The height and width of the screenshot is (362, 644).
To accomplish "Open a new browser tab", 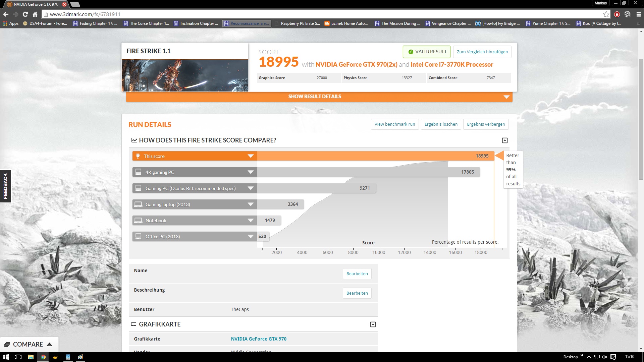I will click(x=75, y=4).
